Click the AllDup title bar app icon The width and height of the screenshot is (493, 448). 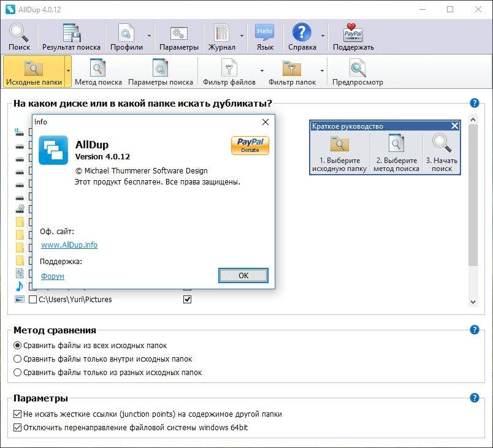coord(10,9)
